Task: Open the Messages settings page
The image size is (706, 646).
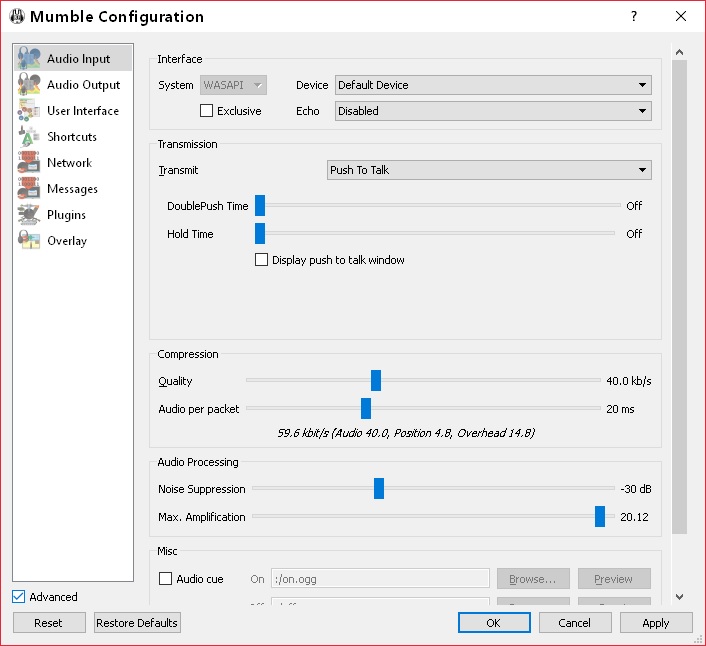Action: click(73, 189)
